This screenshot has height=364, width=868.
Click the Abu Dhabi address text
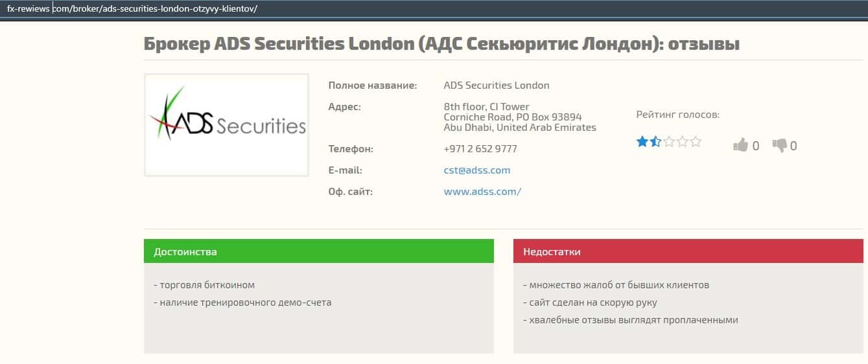519,128
